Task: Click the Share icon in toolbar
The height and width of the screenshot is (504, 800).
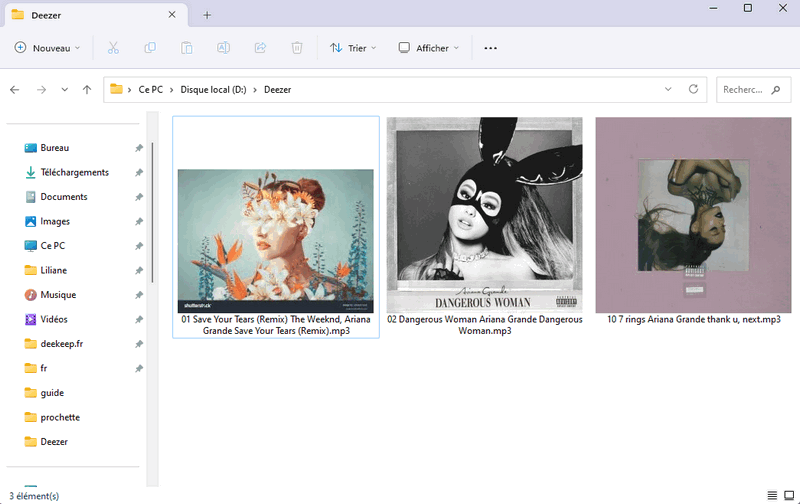Action: (260, 48)
